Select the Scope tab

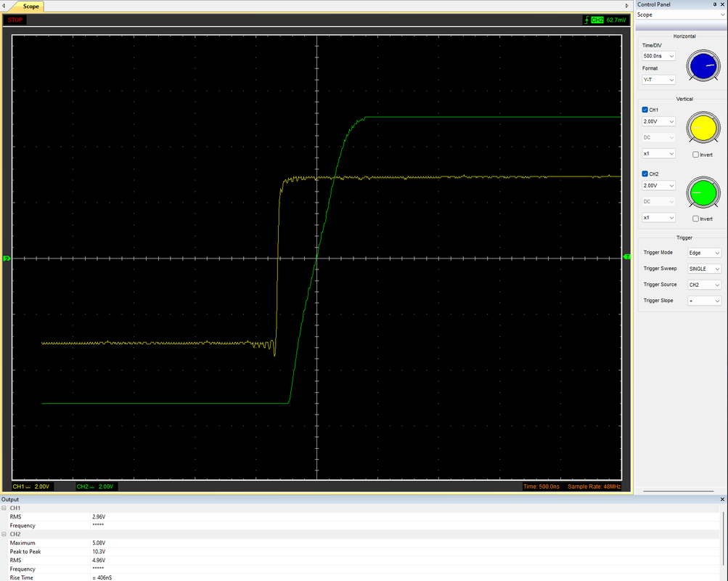(x=30, y=7)
